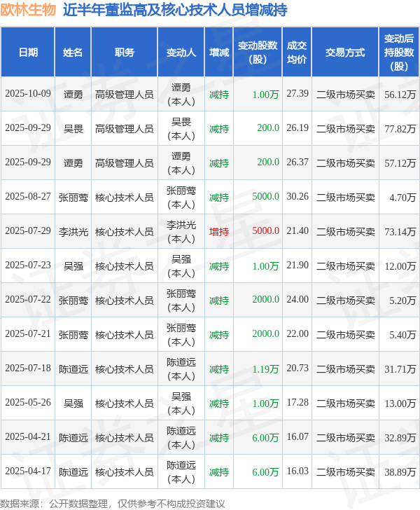Image resolution: width=420 pixels, height=510 pixels.
Task: Click the holdings cell 56.12万
Action: pyautogui.click(x=400, y=95)
